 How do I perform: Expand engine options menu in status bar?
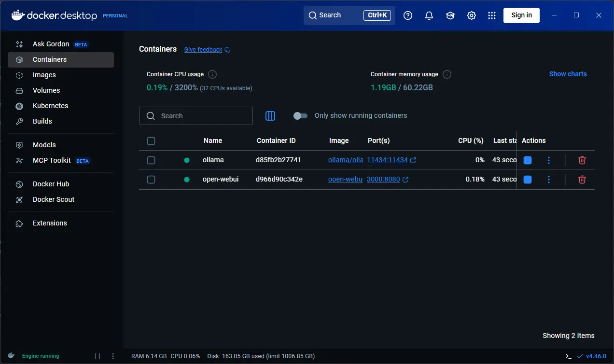pyautogui.click(x=113, y=356)
